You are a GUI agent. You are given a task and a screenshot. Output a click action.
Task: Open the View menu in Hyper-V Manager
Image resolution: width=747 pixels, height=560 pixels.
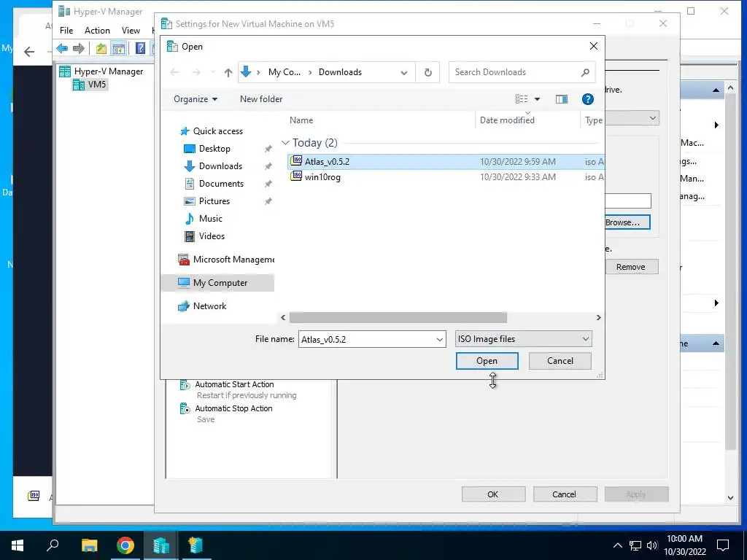[x=131, y=31]
